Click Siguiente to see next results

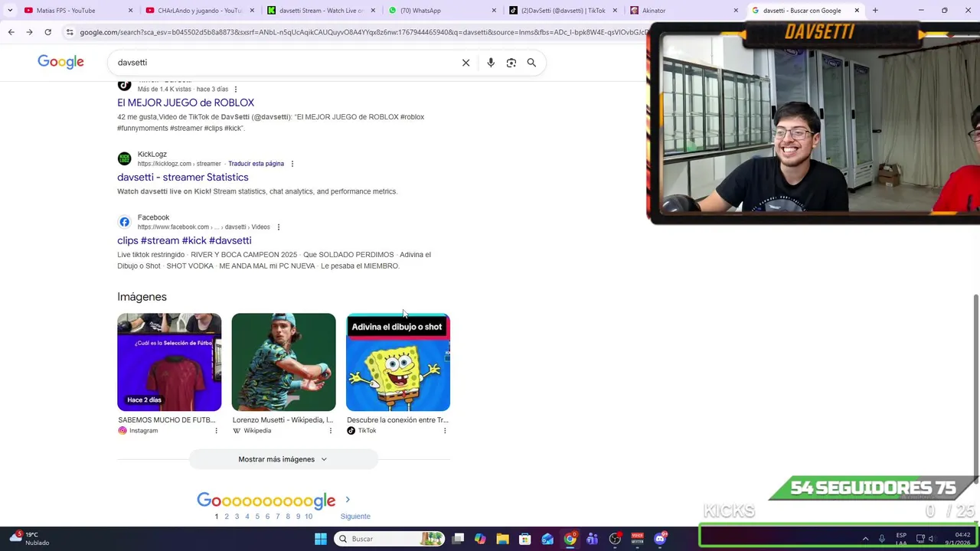tap(355, 517)
